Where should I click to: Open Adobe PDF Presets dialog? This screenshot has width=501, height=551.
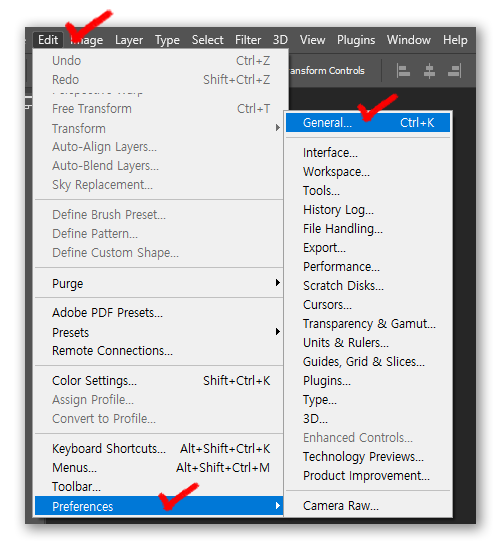159,313
